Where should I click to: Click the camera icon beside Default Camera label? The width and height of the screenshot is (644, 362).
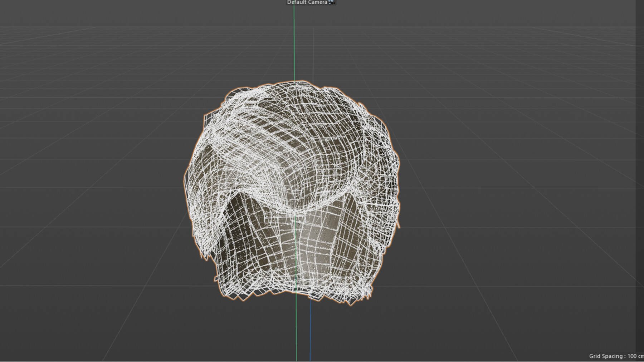(x=331, y=2)
